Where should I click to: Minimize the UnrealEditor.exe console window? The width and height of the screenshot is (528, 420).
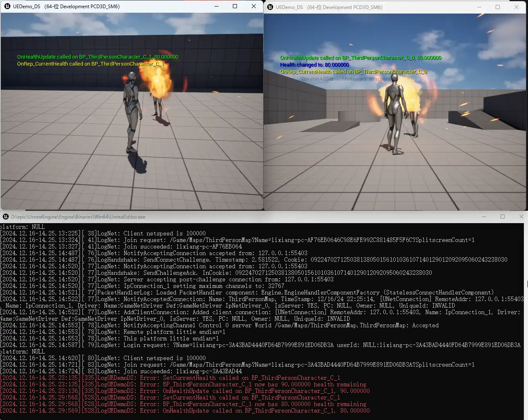click(484, 217)
